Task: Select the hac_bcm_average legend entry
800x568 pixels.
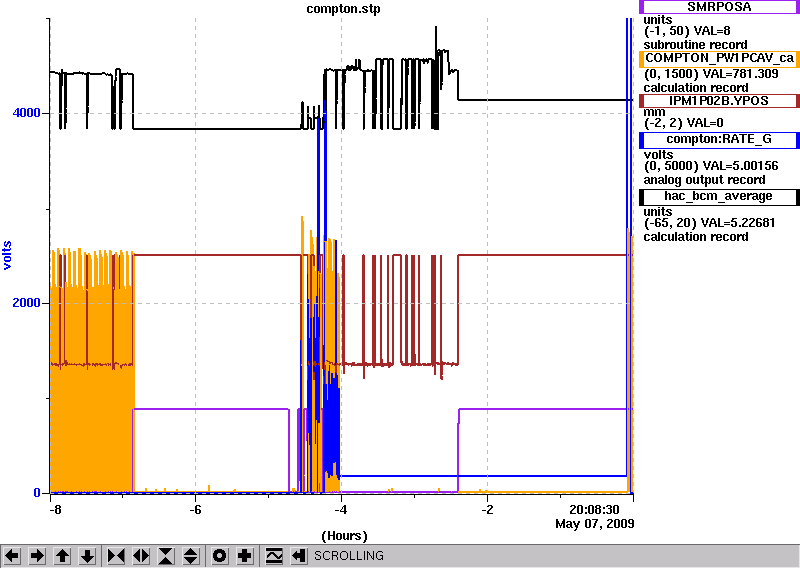Action: (718, 196)
